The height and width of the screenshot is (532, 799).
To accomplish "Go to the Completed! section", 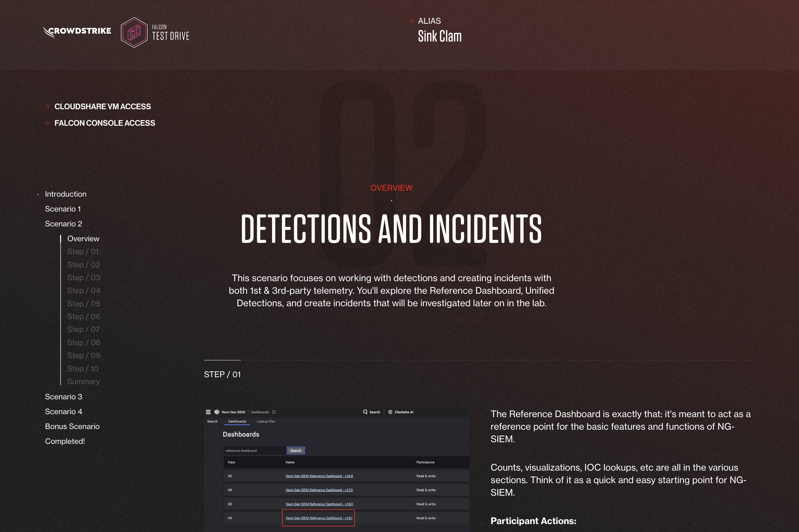I will click(65, 442).
